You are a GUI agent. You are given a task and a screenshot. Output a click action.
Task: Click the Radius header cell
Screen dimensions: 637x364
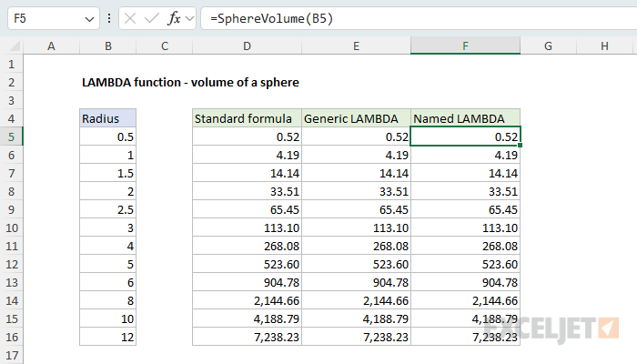(108, 118)
